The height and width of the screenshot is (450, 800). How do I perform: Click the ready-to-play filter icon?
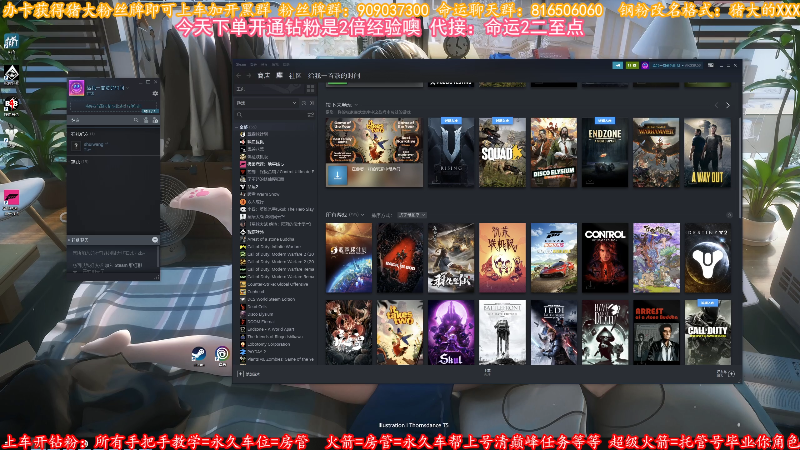click(312, 103)
